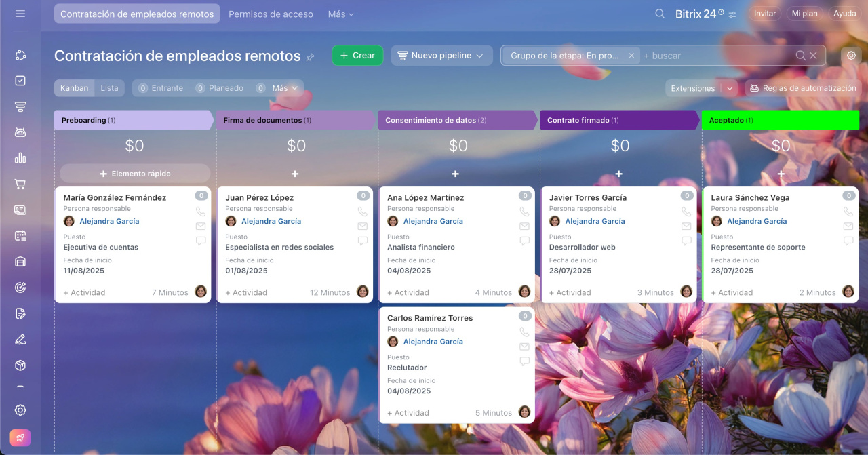Open the Tasks checkmark icon in sidebar
The height and width of the screenshot is (455, 868).
point(20,81)
